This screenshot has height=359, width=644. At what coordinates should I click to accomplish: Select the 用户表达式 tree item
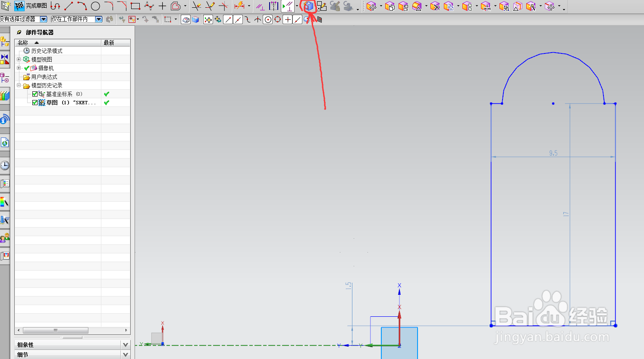44,77
